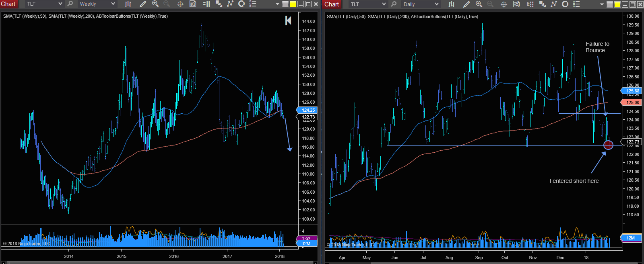Open drawing tools pencil in Daily chart

466,4
